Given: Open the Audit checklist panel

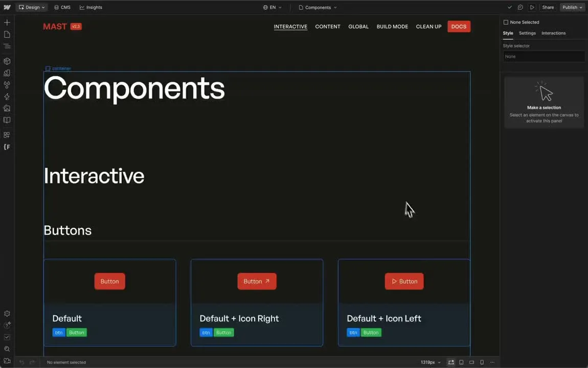Looking at the screenshot, I should [x=7, y=337].
